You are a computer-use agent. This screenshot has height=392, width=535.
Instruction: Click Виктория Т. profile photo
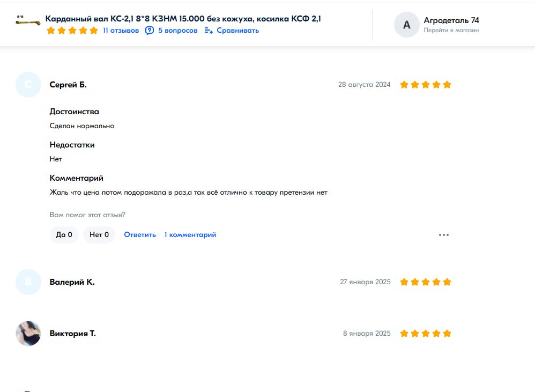tap(28, 334)
